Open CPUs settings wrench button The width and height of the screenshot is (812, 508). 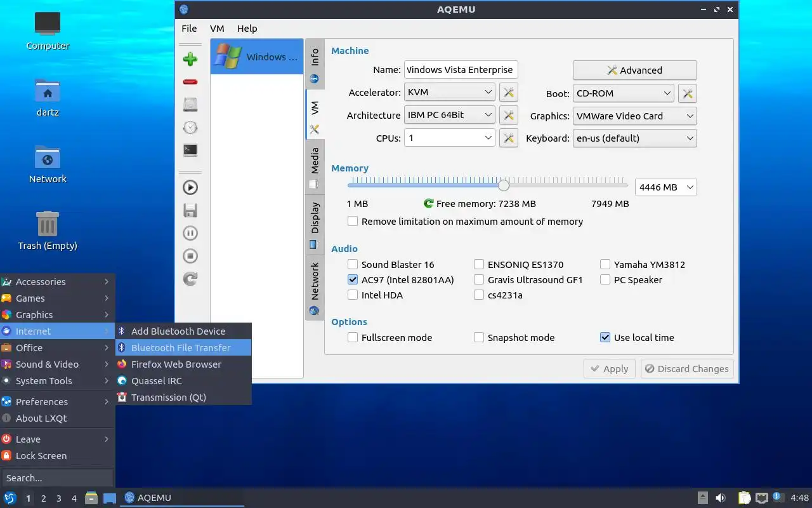coord(508,138)
